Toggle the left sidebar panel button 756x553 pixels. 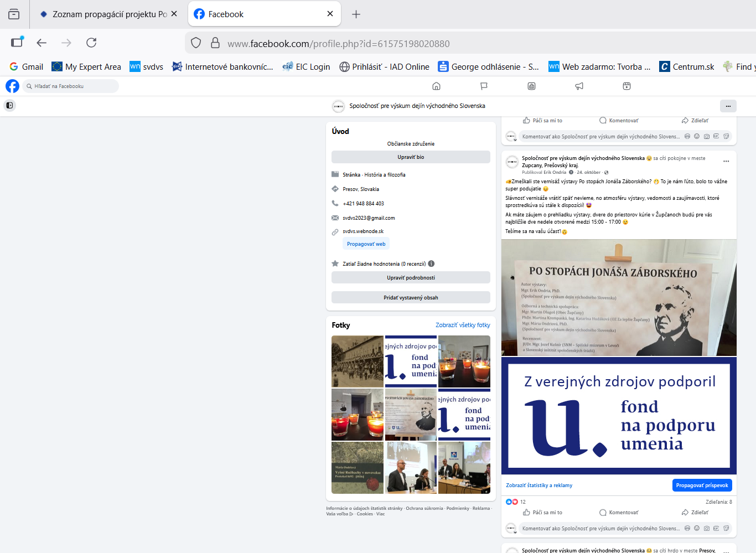[x=9, y=105]
